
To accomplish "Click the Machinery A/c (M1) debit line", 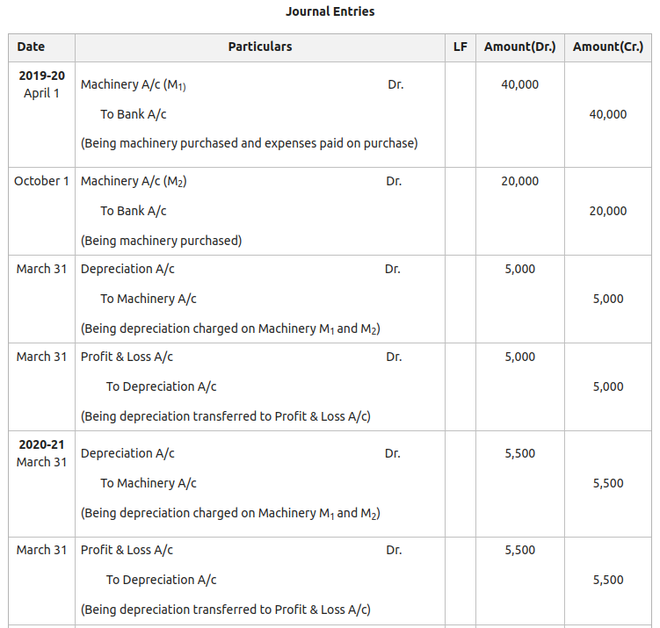I will point(133,85).
